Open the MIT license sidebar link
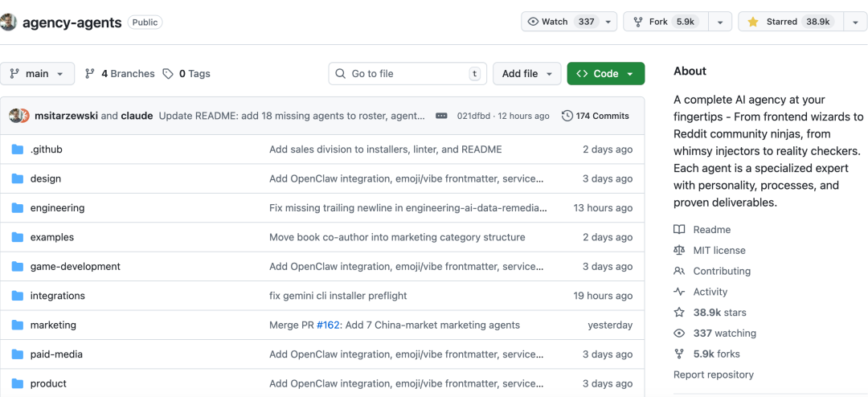Image resolution: width=868 pixels, height=397 pixels. point(710,250)
